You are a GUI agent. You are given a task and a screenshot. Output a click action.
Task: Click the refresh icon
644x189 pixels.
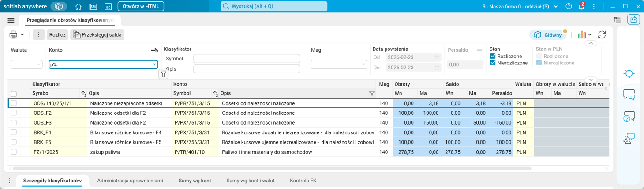click(602, 34)
